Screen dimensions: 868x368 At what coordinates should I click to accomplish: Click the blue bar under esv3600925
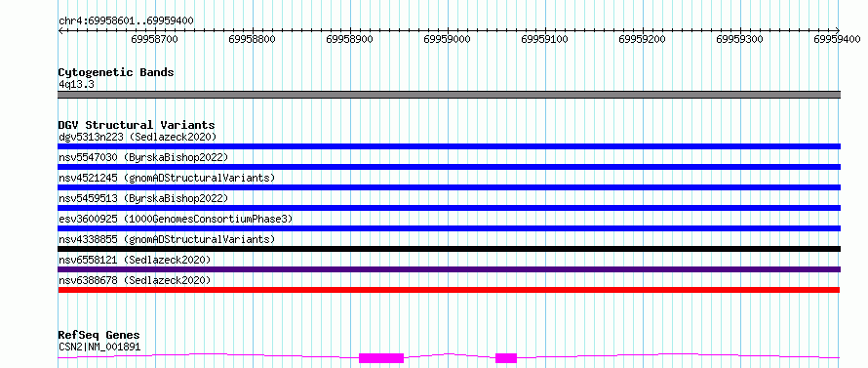pos(450,228)
